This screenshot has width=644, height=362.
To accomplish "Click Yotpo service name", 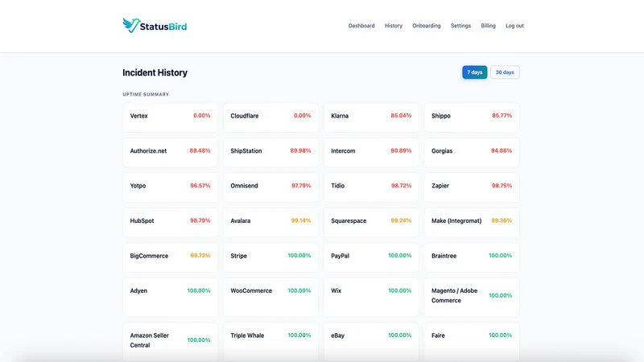I will click(138, 186).
